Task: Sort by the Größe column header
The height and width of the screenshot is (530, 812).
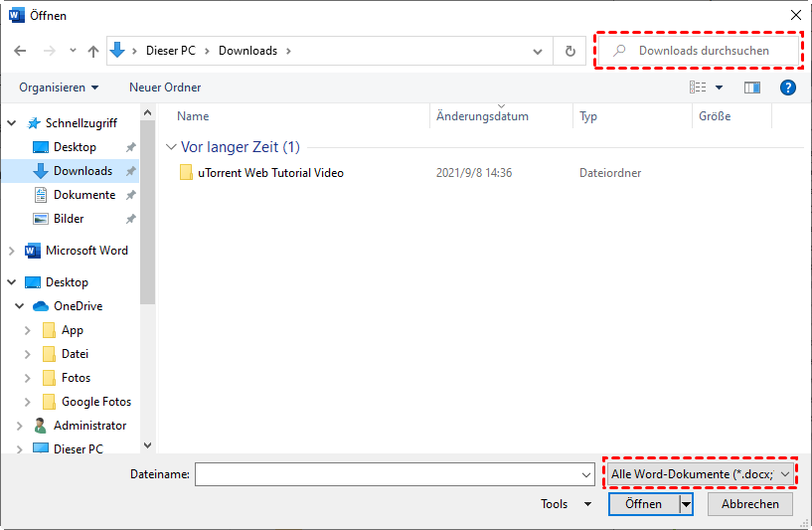Action: pos(715,116)
